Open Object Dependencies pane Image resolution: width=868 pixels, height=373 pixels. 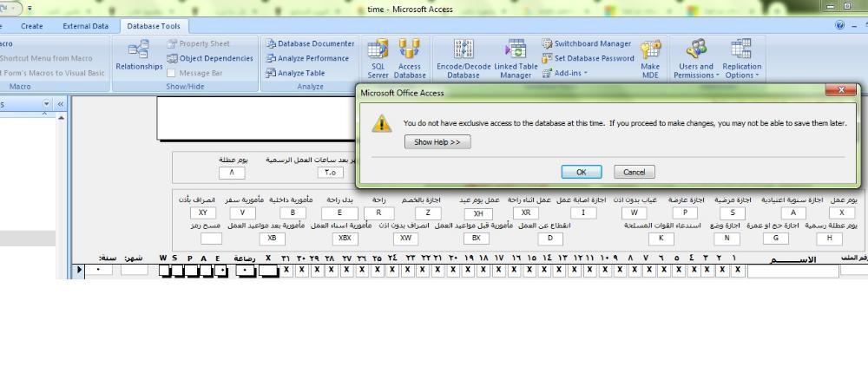pyautogui.click(x=210, y=58)
